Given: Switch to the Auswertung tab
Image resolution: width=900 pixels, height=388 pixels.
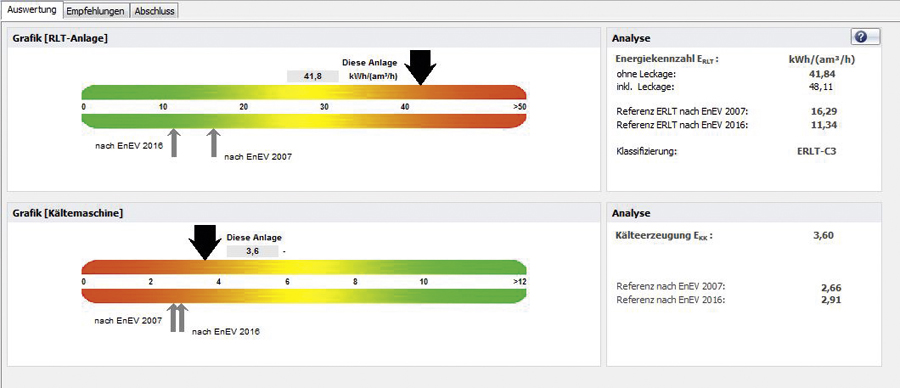Looking at the screenshot, I should click(x=31, y=10).
